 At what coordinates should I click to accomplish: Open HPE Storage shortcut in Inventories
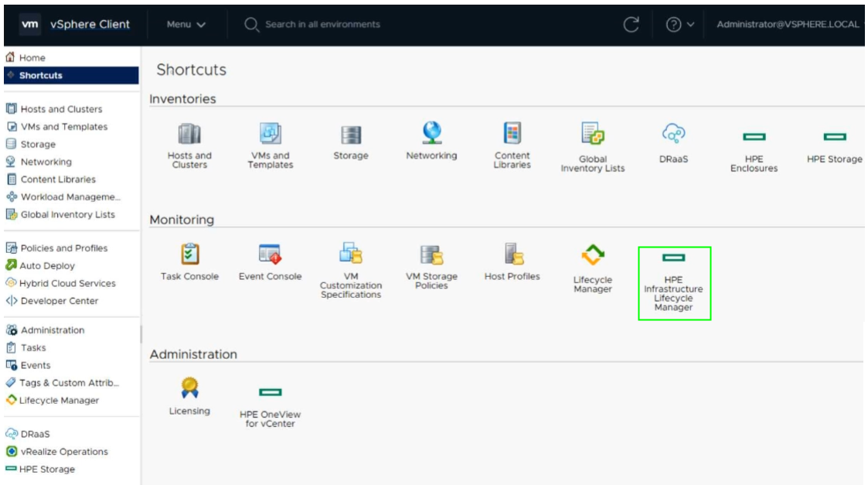[834, 147]
